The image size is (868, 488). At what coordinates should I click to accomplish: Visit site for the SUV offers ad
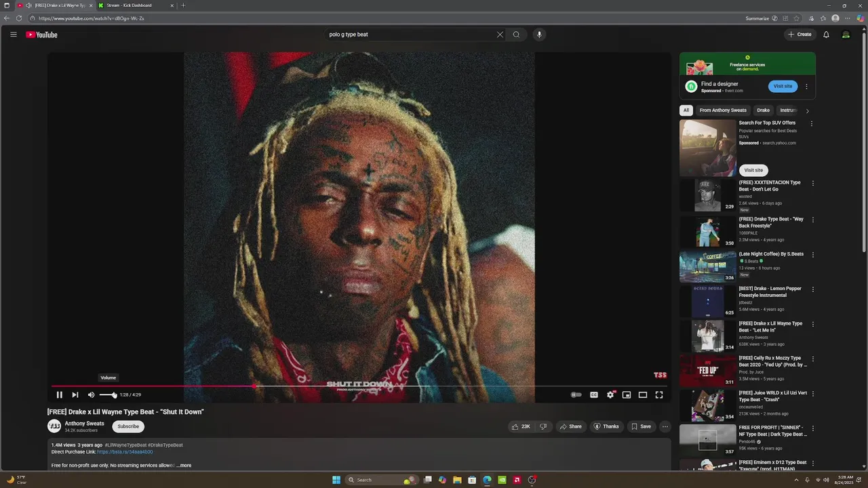(753, 170)
